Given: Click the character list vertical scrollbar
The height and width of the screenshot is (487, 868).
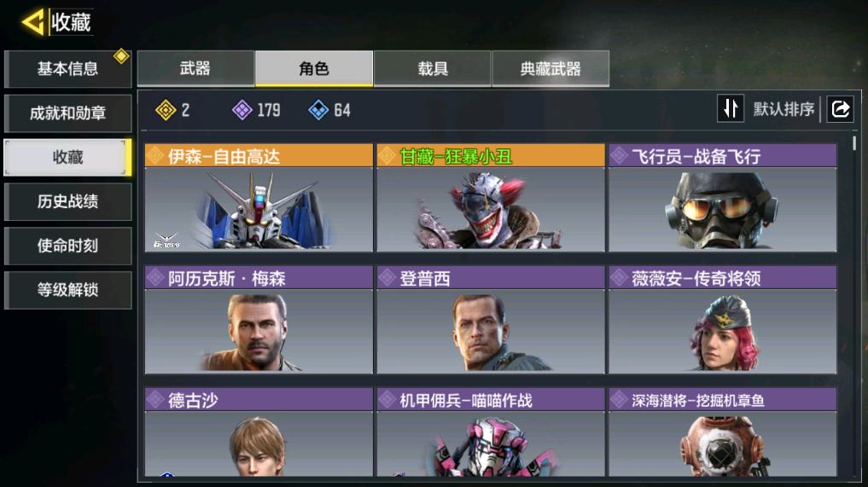Looking at the screenshot, I should pos(854,142).
